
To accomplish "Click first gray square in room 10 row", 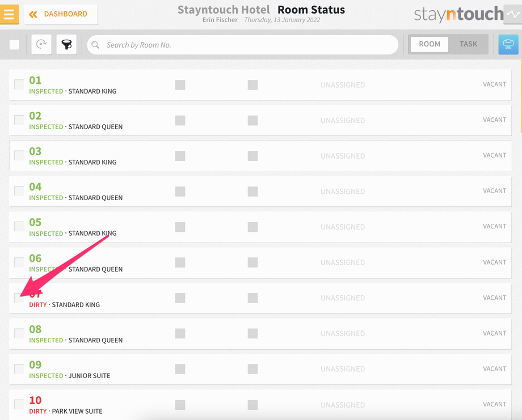I will [x=180, y=405].
